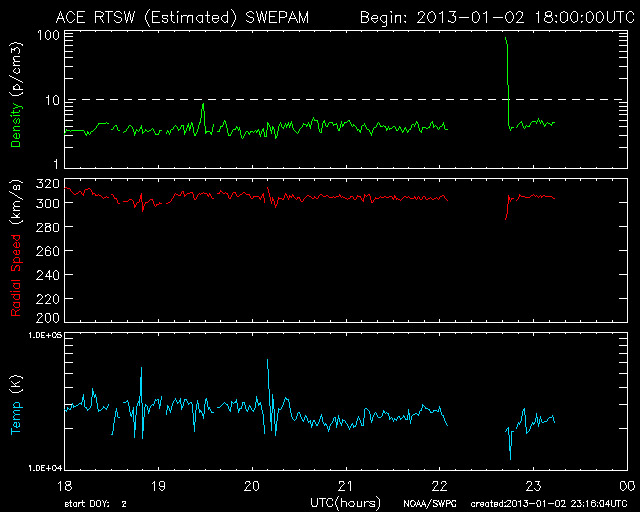
Task: Click the '19' hour label on the time axis
Action: coord(158,486)
